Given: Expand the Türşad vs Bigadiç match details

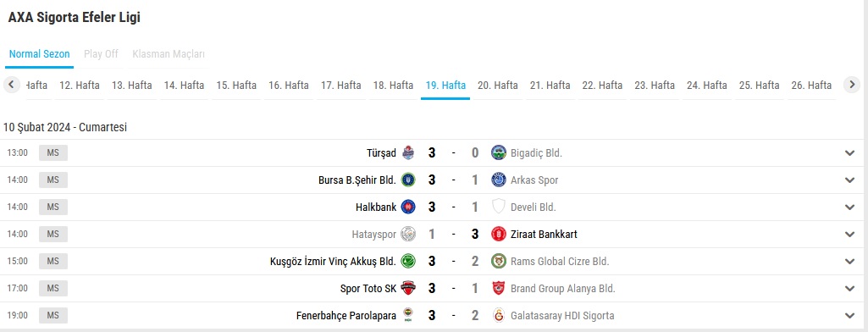Looking at the screenshot, I should pos(849,153).
